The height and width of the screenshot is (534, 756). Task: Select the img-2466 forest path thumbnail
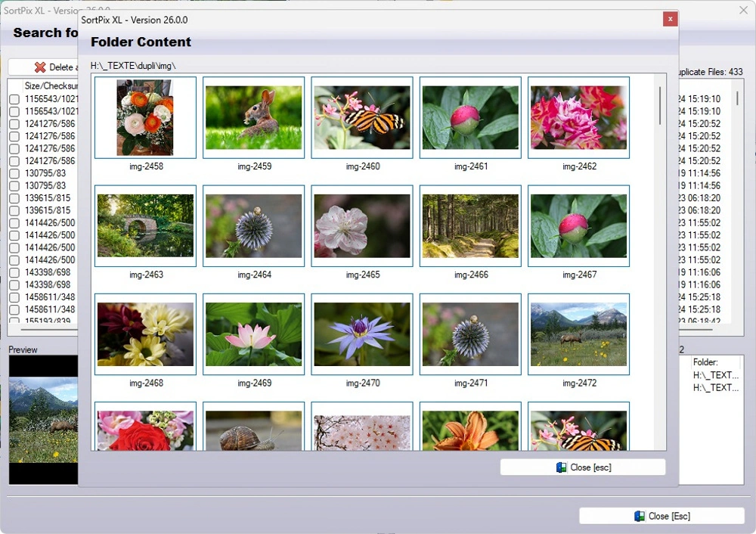(469, 226)
